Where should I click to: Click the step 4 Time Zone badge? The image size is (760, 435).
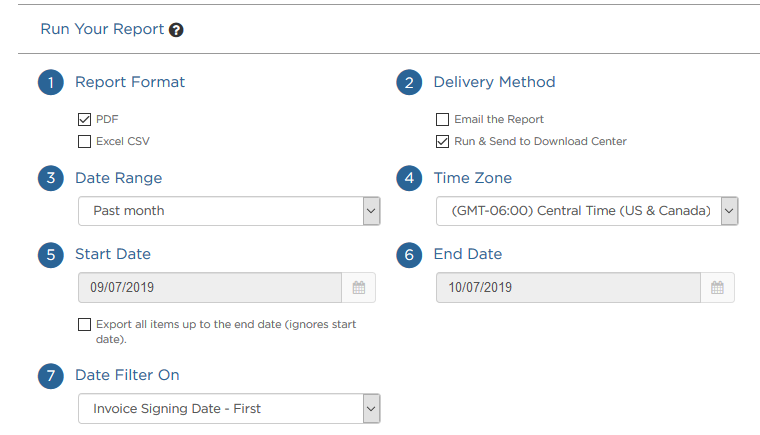[x=409, y=178]
